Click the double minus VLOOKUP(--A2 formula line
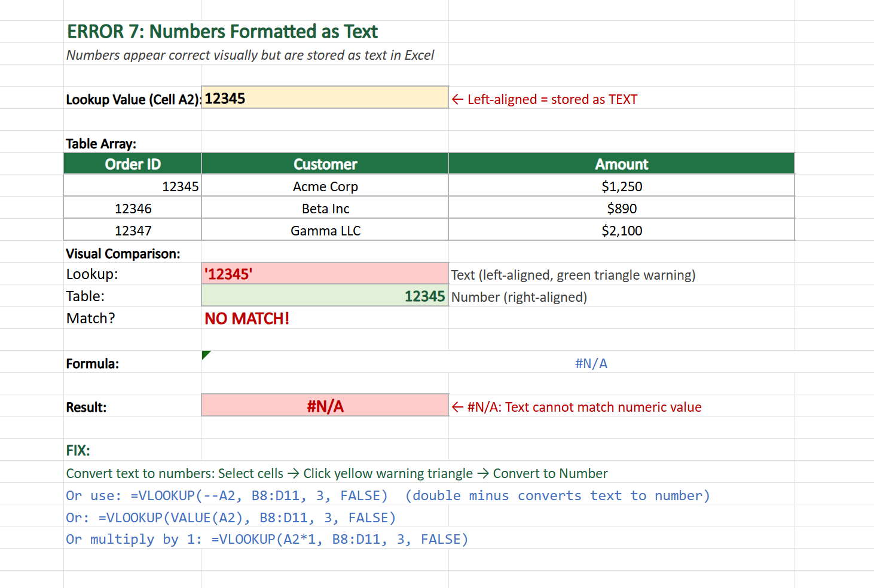Screen dimensions: 874x588 coord(388,495)
